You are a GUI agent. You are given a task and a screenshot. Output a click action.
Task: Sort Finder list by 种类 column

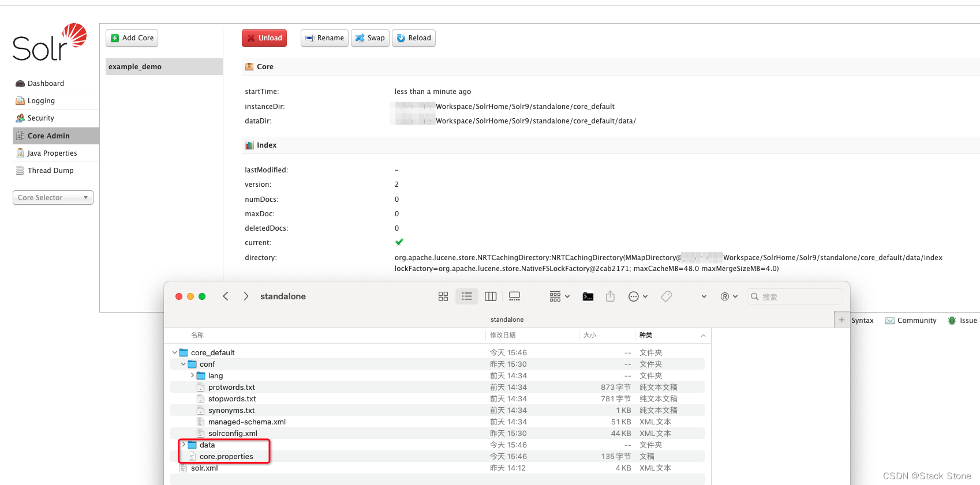point(646,335)
